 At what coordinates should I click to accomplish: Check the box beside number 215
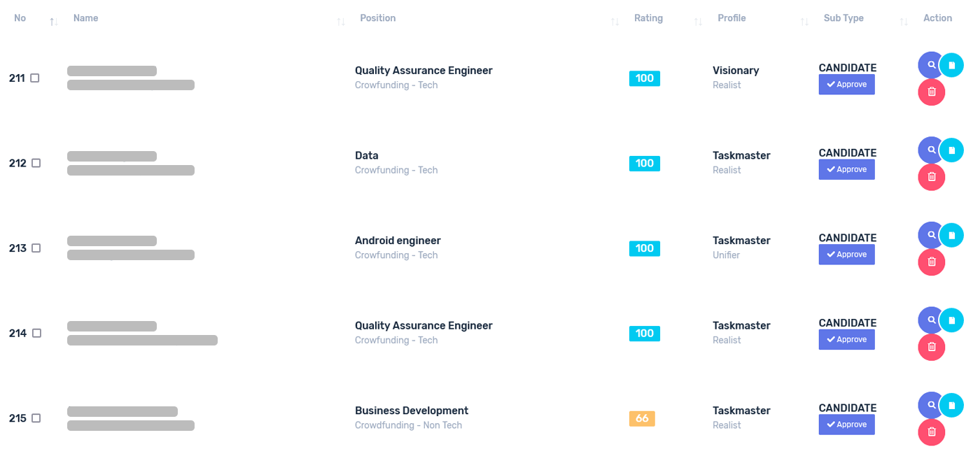coord(36,418)
